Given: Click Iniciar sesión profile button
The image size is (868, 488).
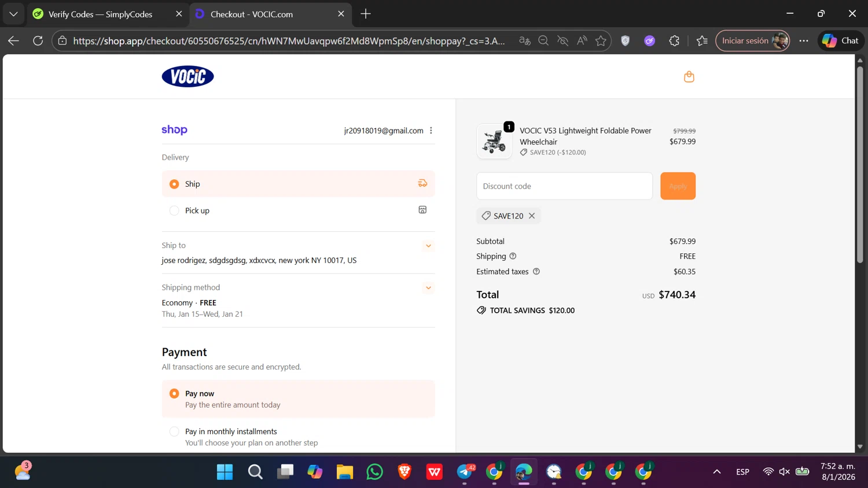Looking at the screenshot, I should tap(753, 40).
